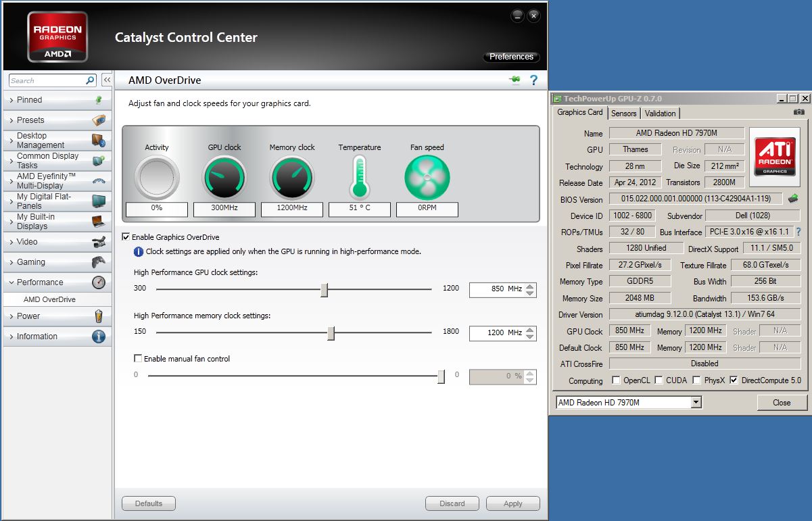Image resolution: width=812 pixels, height=521 pixels.
Task: Switch to Sensors tab in GPU-Z
Action: coord(624,114)
